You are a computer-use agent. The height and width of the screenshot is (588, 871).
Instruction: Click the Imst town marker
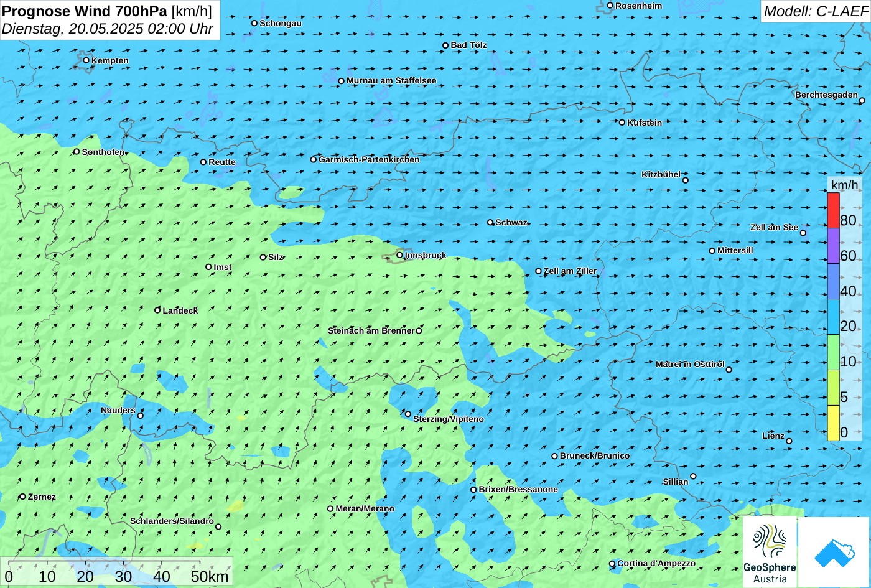pos(208,267)
